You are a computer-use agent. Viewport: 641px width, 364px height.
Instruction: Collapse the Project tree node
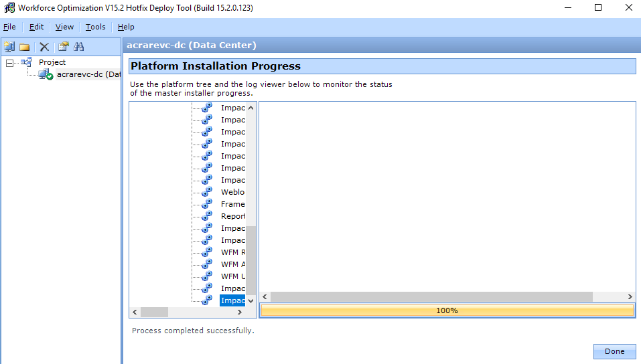tap(9, 63)
